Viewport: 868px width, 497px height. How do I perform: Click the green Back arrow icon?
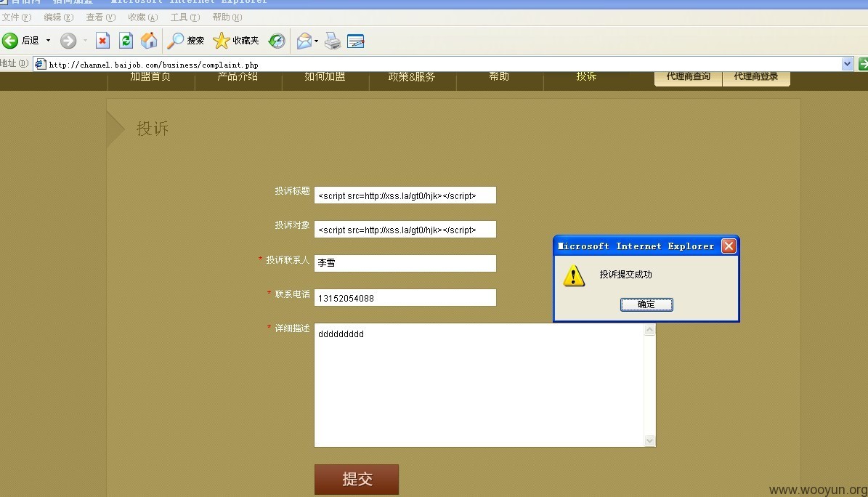point(10,41)
